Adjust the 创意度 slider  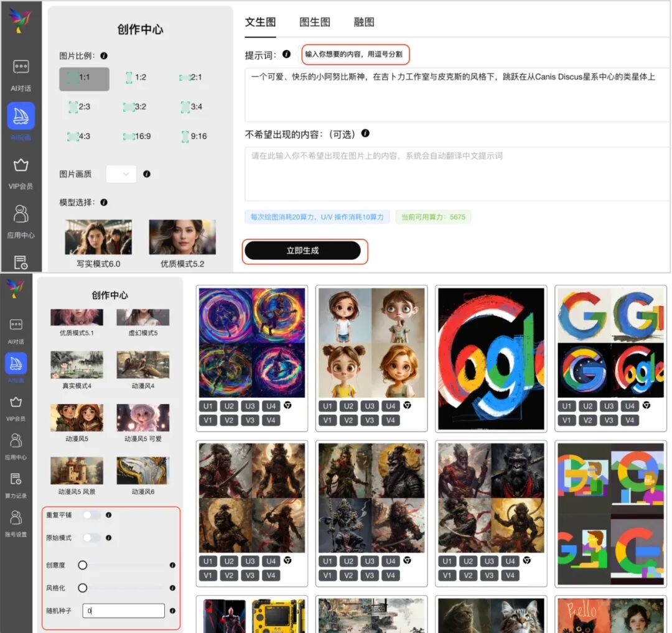click(x=82, y=565)
